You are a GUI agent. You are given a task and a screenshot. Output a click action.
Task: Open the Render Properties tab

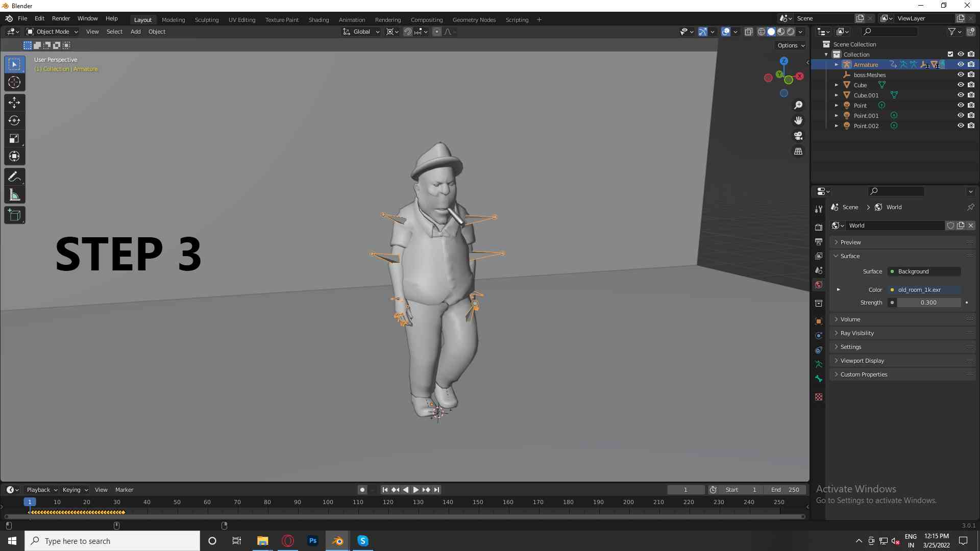pyautogui.click(x=818, y=227)
